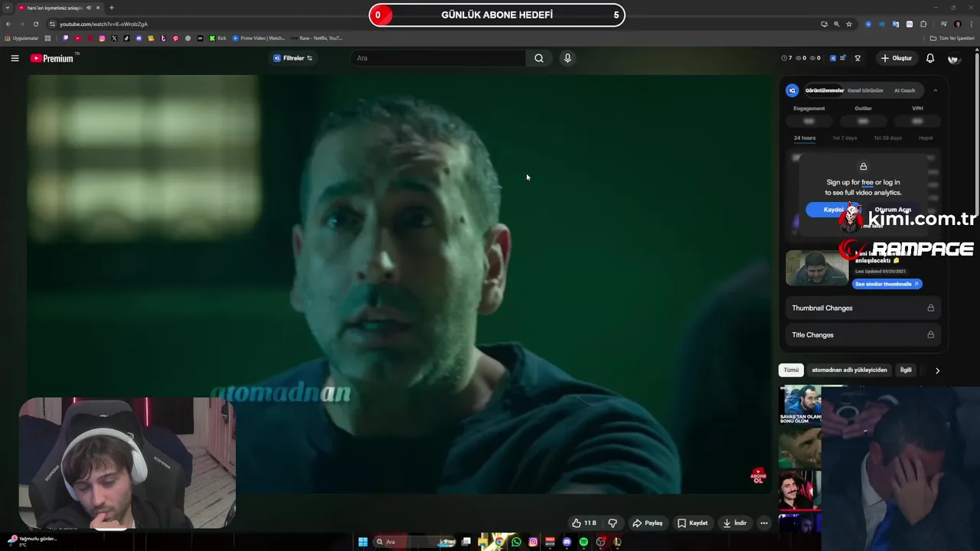Click the Paylaş share button
Image resolution: width=980 pixels, height=551 pixels.
point(647,523)
